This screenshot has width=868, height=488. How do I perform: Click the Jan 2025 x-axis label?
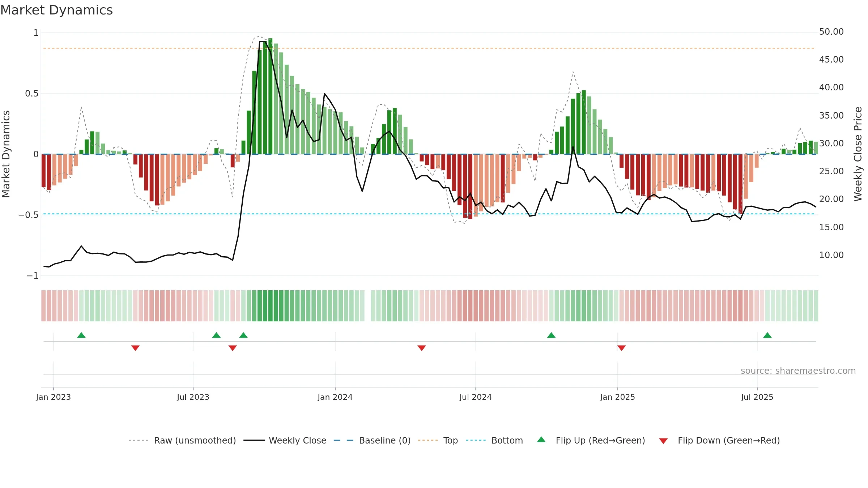pos(618,397)
